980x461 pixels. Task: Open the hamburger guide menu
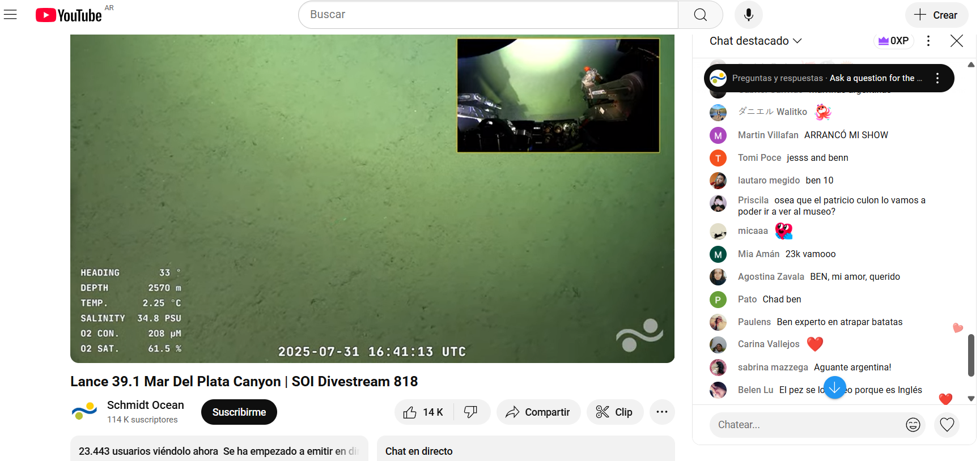click(x=10, y=15)
